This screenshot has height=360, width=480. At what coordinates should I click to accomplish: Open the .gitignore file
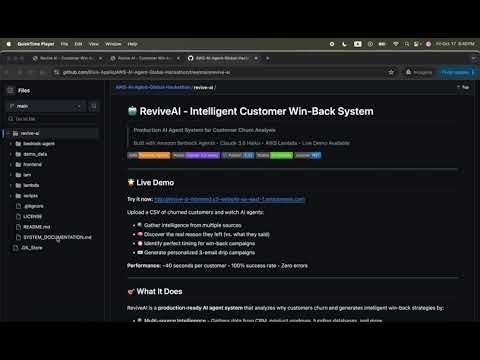click(x=33, y=206)
